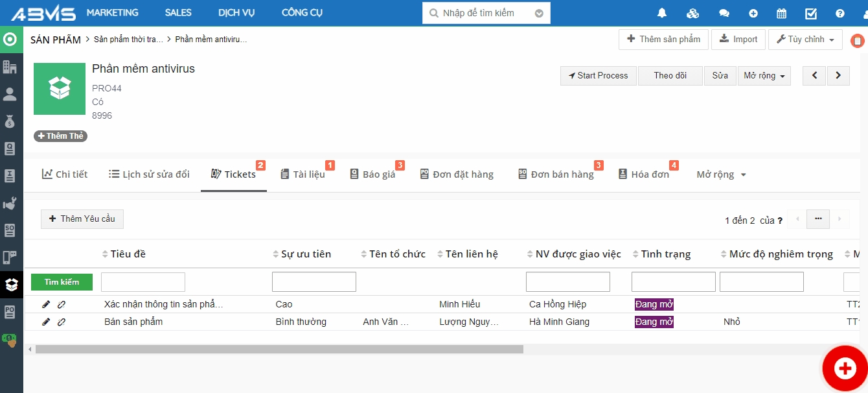Open the notifications bell icon
This screenshot has width=868, height=393.
coord(662,13)
